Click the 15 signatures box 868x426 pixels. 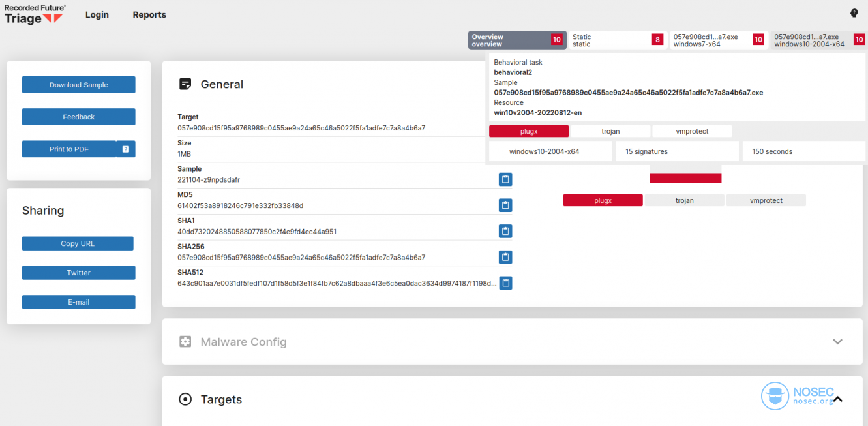pos(678,151)
